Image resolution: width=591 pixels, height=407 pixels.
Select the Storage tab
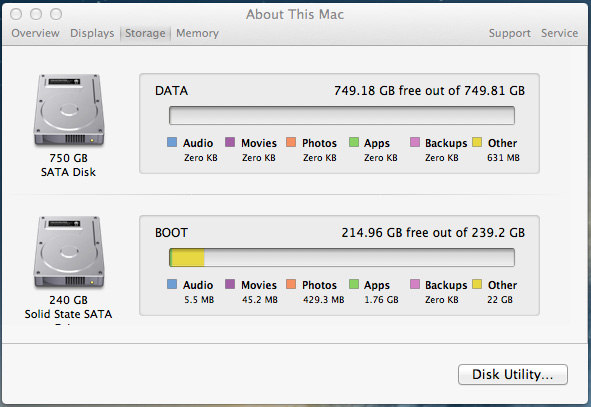coord(145,33)
